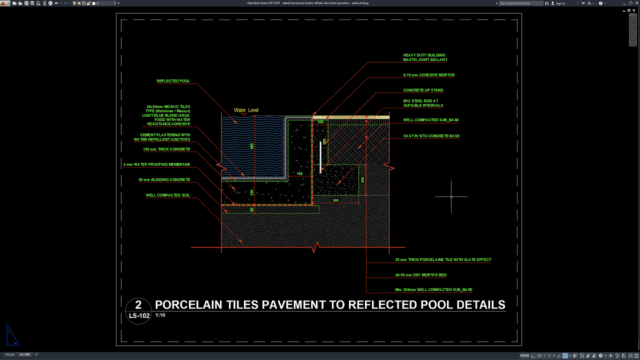This screenshot has height=360, width=640.
Task: Select the CAST IN SITU CONCRETE BASE label
Action: tap(431, 136)
